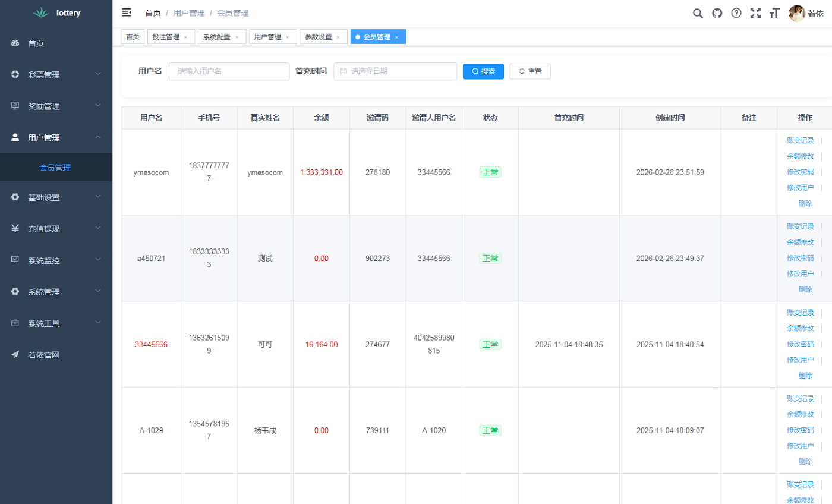The width and height of the screenshot is (832, 504).
Task: Select 会员管理 in the sidebar
Action: [55, 168]
